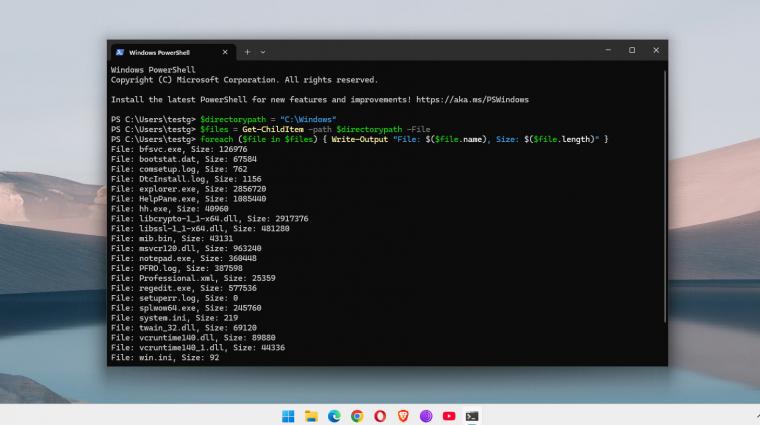Image resolution: width=760 pixels, height=425 pixels.
Task: Click the output line for vcruntime140_1.dll
Action: [x=198, y=348]
